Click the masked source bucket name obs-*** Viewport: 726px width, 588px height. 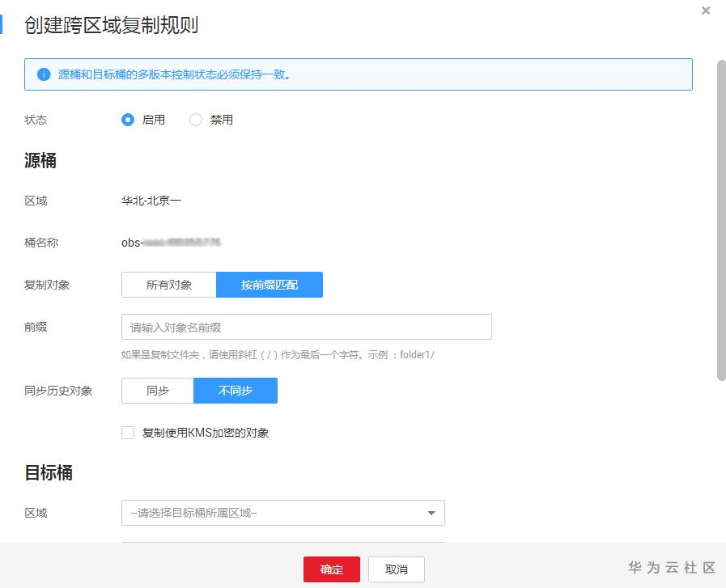click(170, 242)
